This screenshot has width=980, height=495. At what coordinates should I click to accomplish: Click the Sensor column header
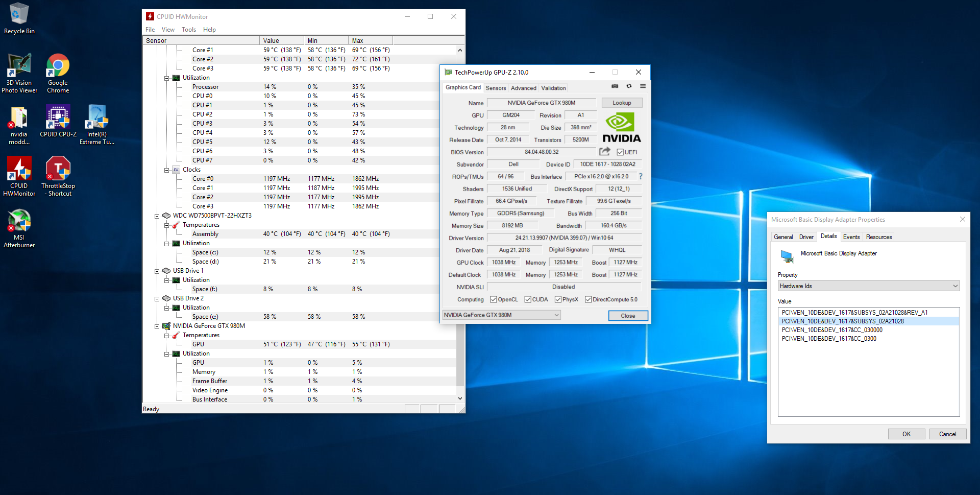point(201,40)
